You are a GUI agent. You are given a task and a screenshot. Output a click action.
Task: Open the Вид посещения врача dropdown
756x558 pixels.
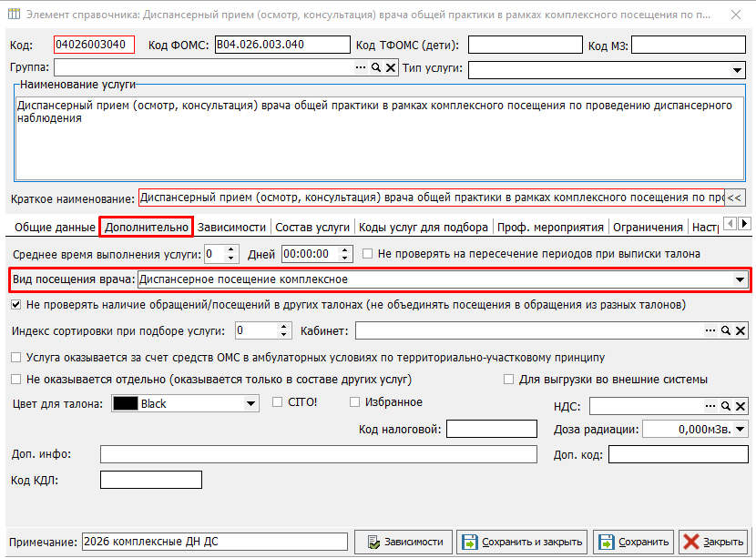click(740, 279)
